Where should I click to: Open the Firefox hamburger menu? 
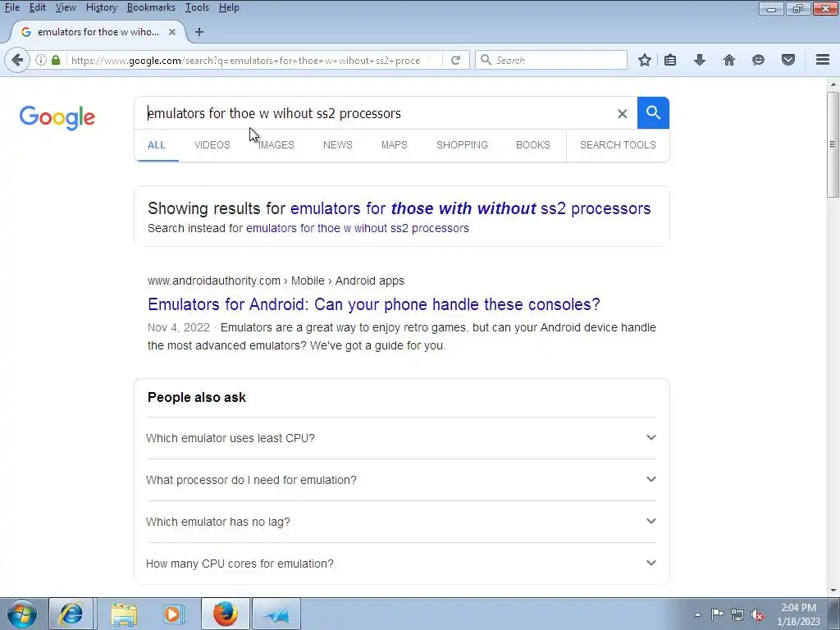click(823, 60)
